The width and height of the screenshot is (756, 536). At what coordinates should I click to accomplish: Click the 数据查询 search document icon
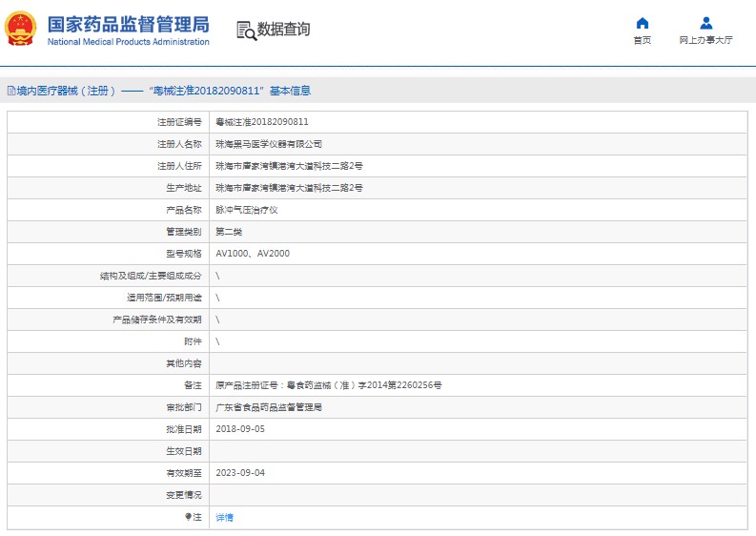(246, 31)
